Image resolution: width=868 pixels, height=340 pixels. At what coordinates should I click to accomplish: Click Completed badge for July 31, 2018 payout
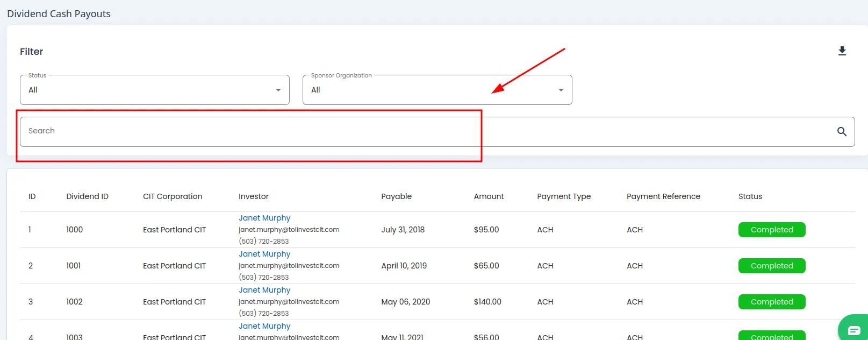(x=772, y=230)
